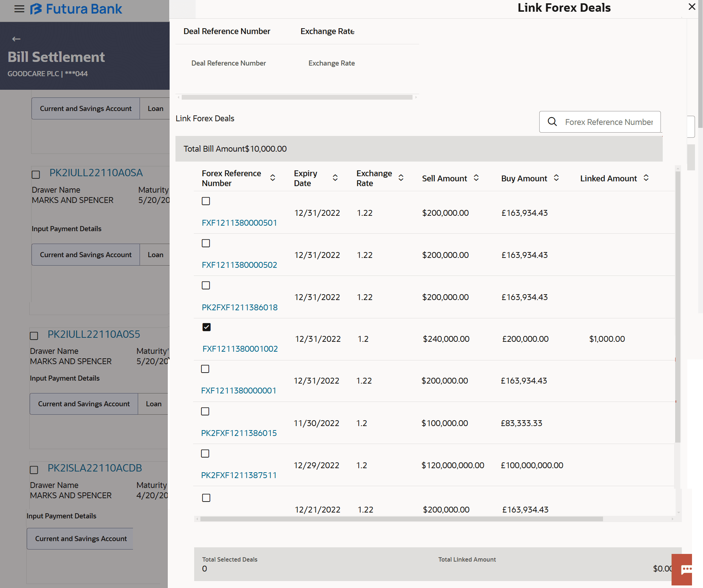This screenshot has height=588, width=703.
Task: Close the Link Forex Deals panel
Action: pos(692,7)
